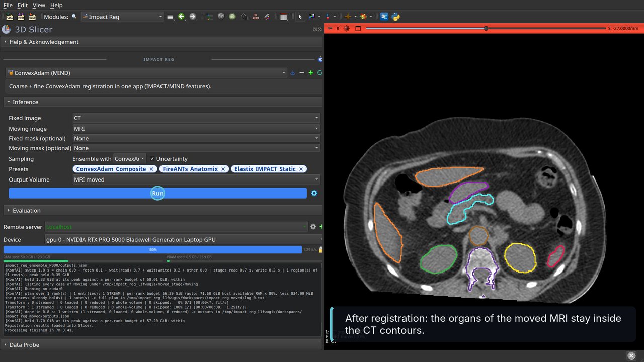
Task: Click the blue Extensions Manager icon
Action: [x=384, y=17]
